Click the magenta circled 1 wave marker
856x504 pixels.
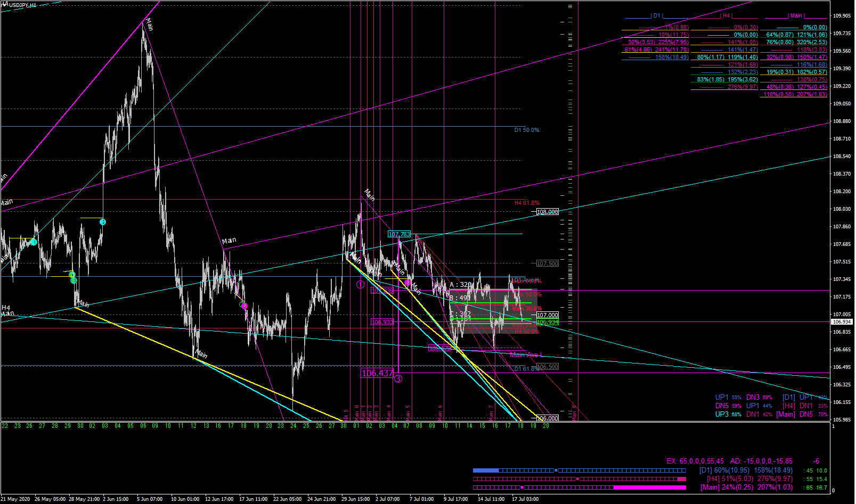pos(360,285)
